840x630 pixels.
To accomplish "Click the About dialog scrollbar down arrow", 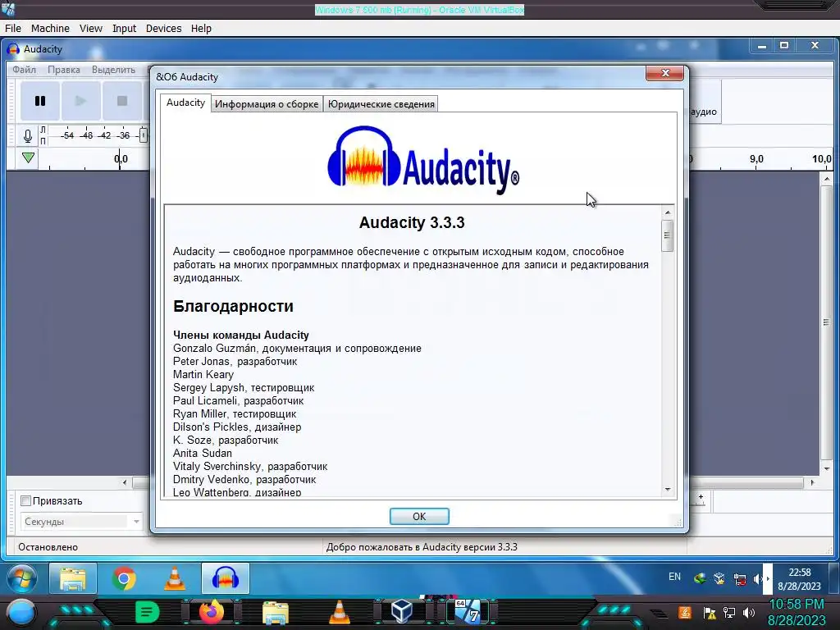I will point(668,489).
